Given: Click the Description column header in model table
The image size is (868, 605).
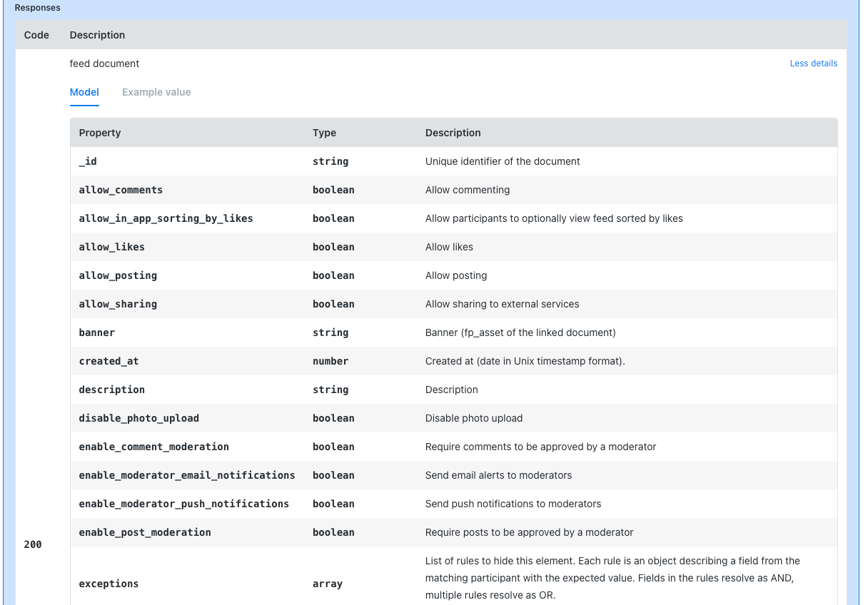Looking at the screenshot, I should pyautogui.click(x=453, y=133).
